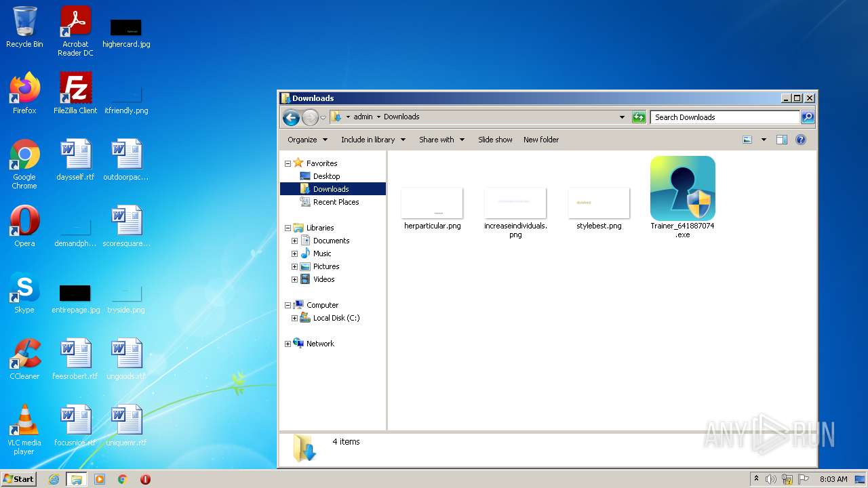This screenshot has height=488, width=868.
Task: Open recent pages dropdown arrow
Action: pos(323,117)
